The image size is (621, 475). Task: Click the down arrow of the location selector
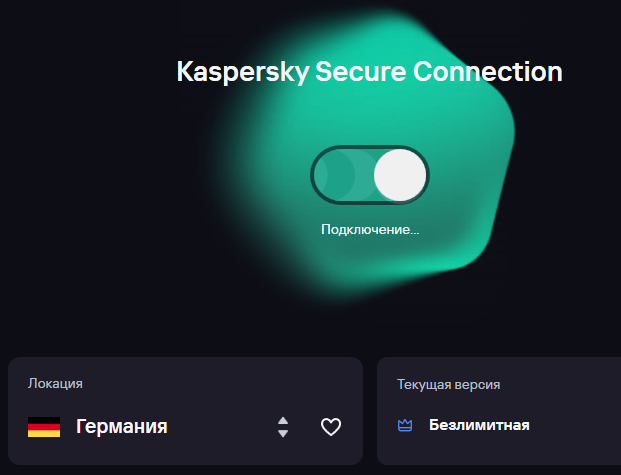(283, 434)
